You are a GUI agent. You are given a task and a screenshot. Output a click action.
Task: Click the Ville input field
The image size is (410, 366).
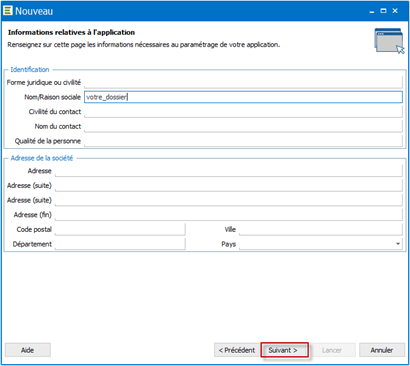pos(321,230)
